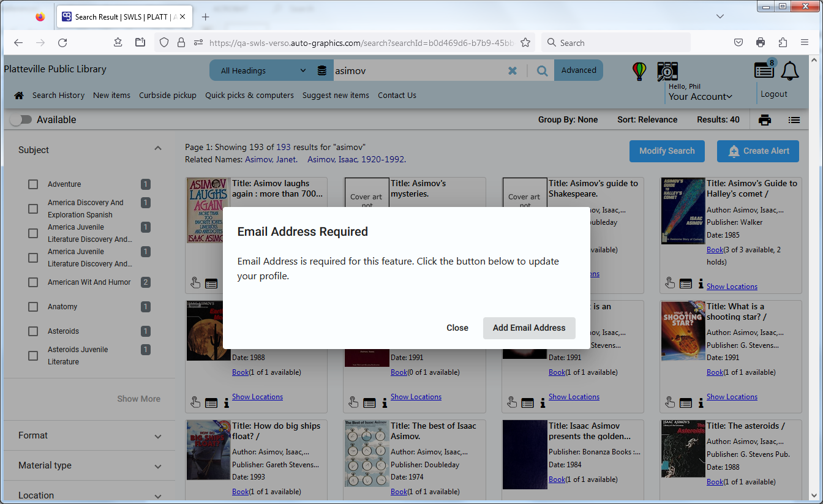Bookmark this page with the star icon

(525, 43)
